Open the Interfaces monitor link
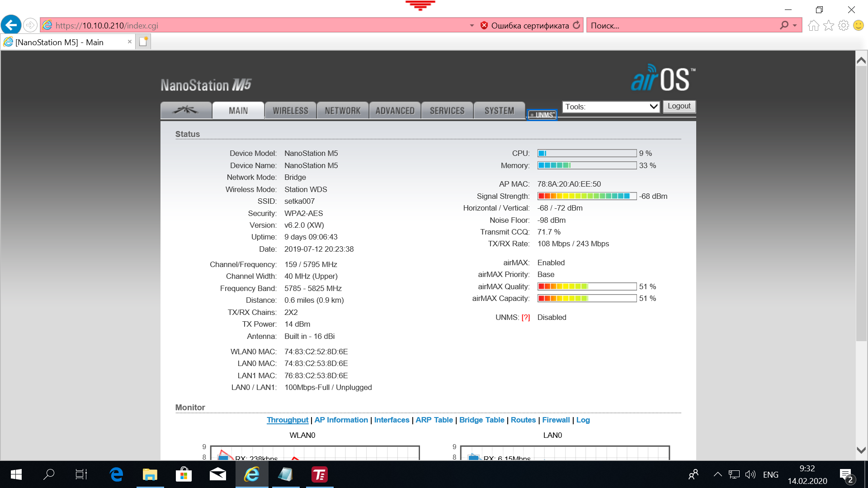 click(x=392, y=420)
